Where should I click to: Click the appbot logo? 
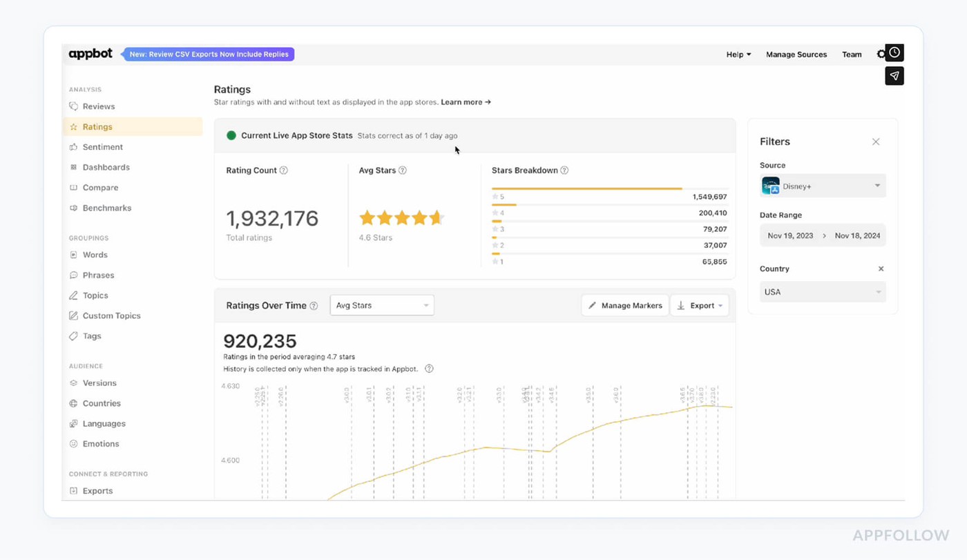point(90,54)
